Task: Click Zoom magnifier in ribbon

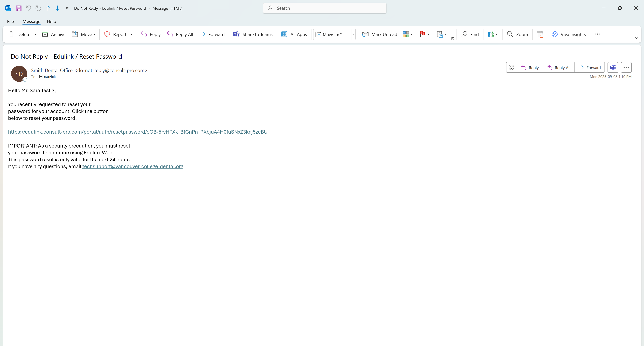Action: [517, 34]
